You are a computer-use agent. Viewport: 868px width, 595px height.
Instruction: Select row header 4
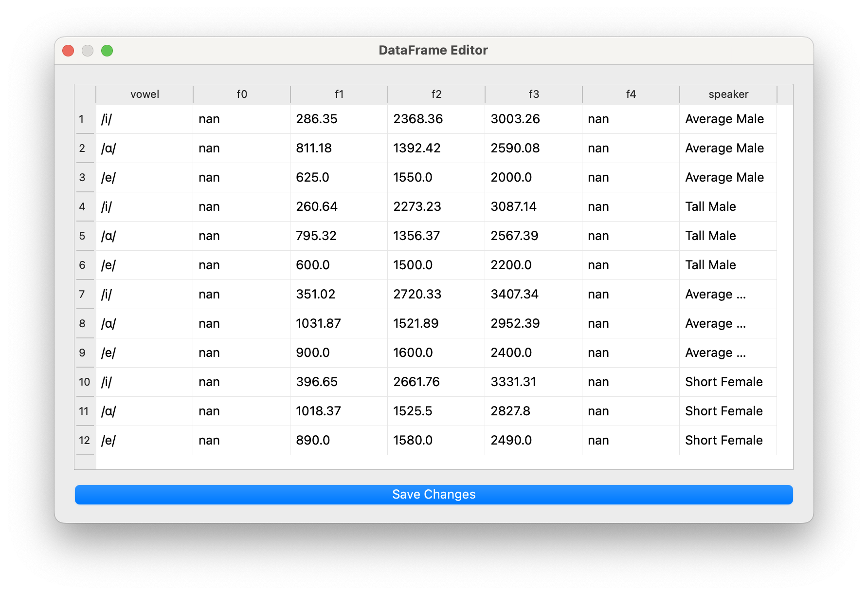tap(85, 207)
